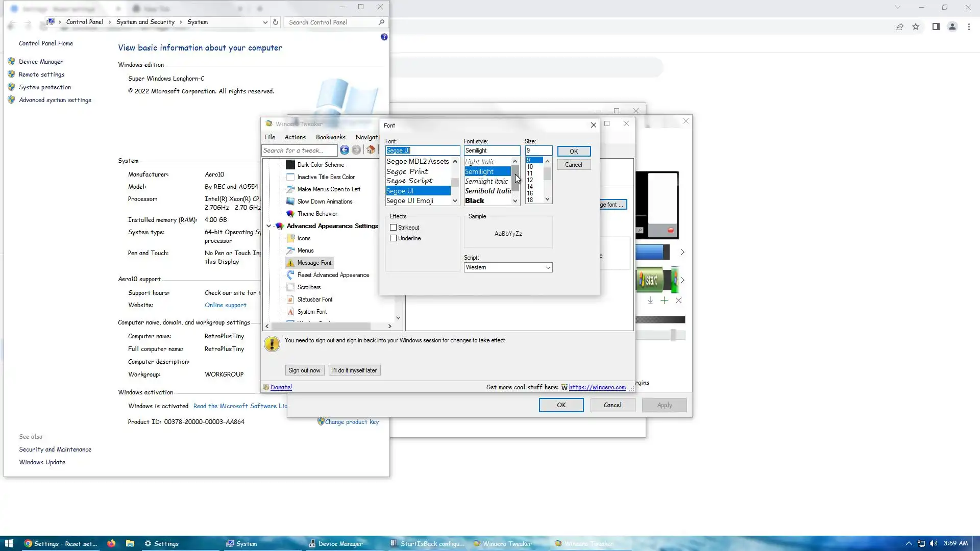Open the Reset Advanced Appearance item
Viewport: 980px width, 551px height.
(x=333, y=275)
